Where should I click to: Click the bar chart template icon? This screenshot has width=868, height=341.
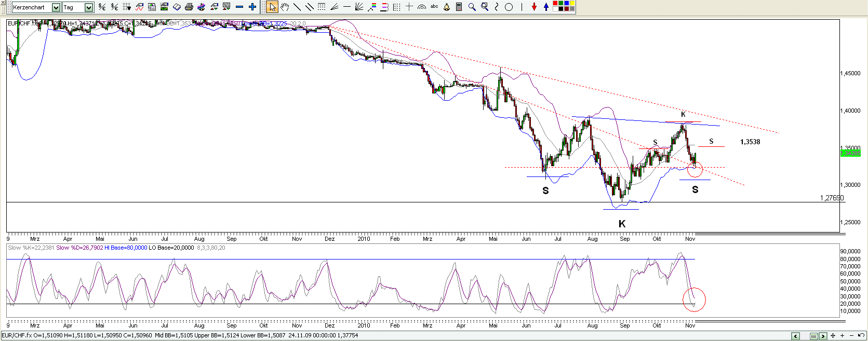coord(152,7)
